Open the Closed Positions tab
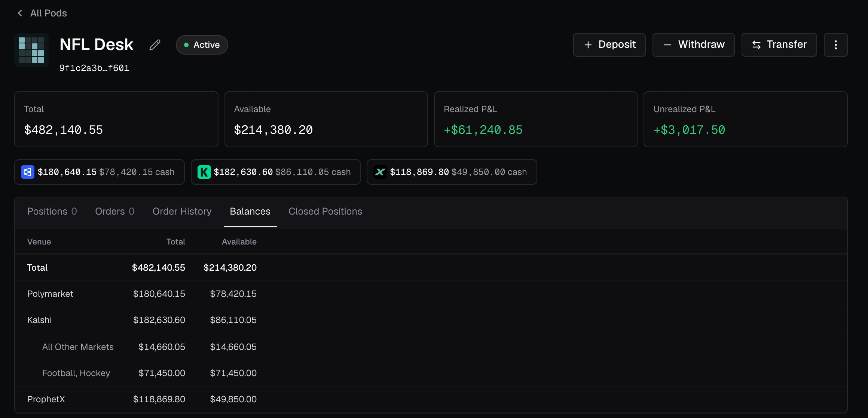Image resolution: width=868 pixels, height=418 pixels. coord(325,211)
